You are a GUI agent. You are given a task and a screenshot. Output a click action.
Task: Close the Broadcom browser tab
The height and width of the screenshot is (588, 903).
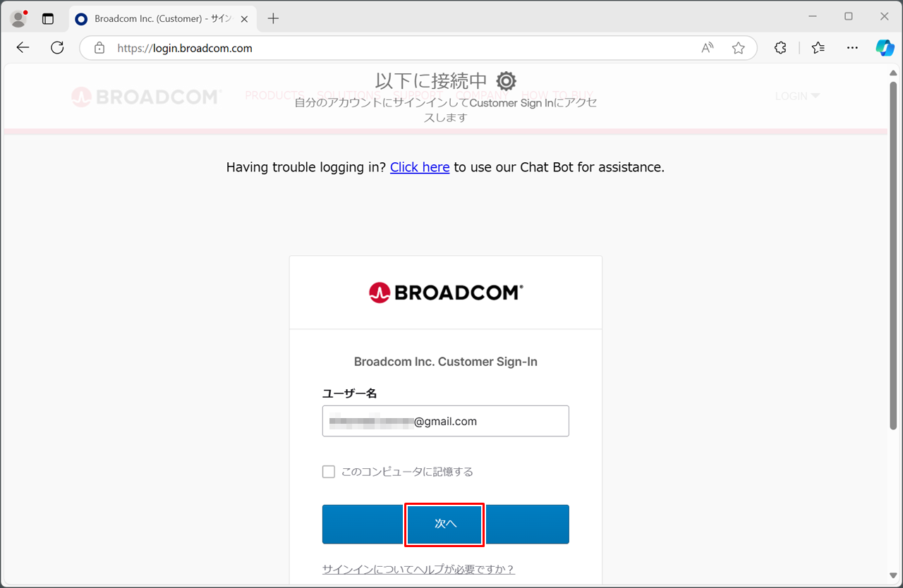(244, 18)
